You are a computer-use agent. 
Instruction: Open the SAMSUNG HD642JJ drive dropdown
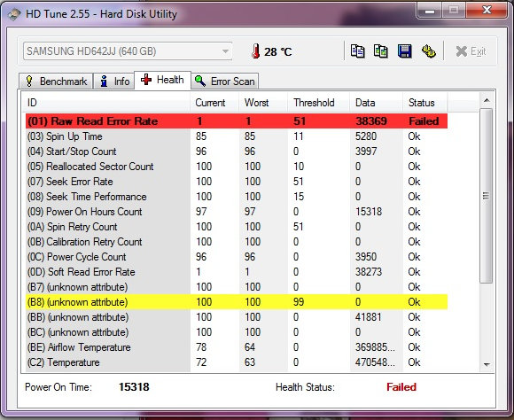pyautogui.click(x=128, y=51)
